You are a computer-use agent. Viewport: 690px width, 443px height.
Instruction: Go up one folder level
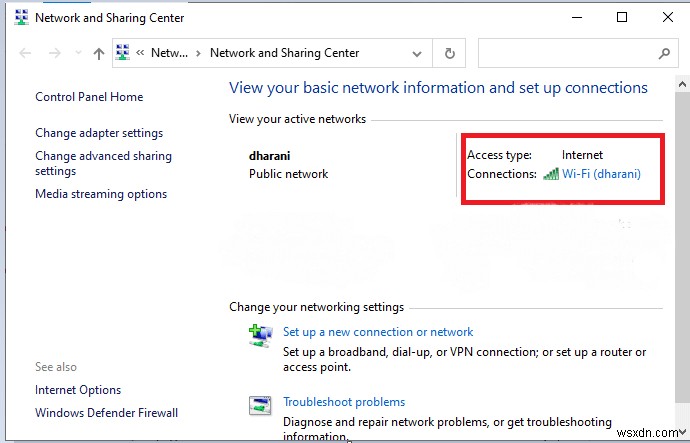[98, 54]
